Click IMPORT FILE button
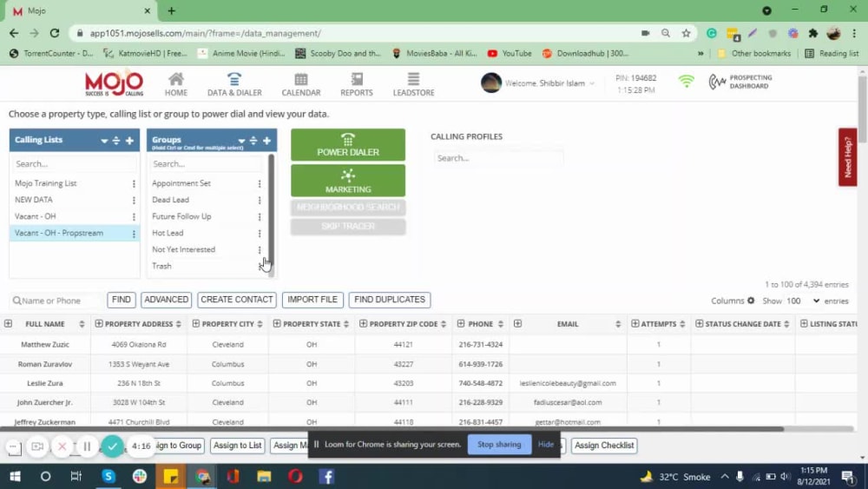This screenshot has width=868, height=489. (x=312, y=300)
